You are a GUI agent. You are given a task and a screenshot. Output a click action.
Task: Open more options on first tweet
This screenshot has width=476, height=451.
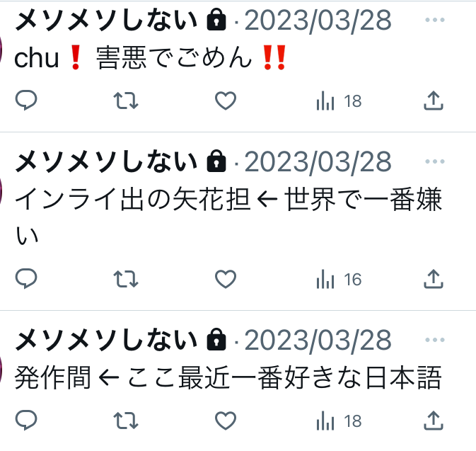[435, 20]
